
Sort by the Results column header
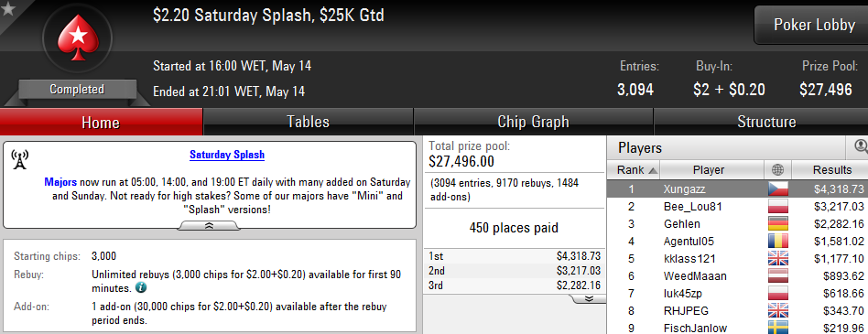(831, 170)
